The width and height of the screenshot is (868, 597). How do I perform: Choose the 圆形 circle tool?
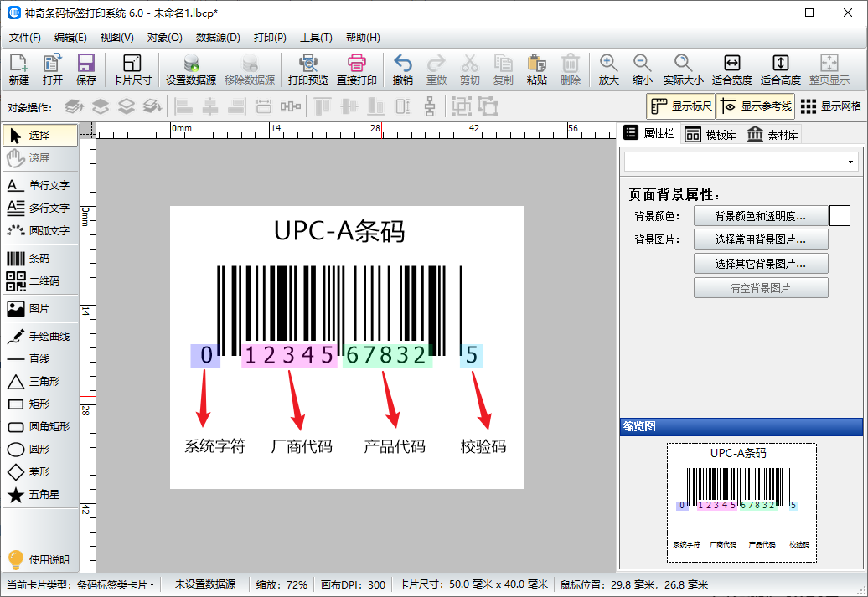(x=40, y=450)
